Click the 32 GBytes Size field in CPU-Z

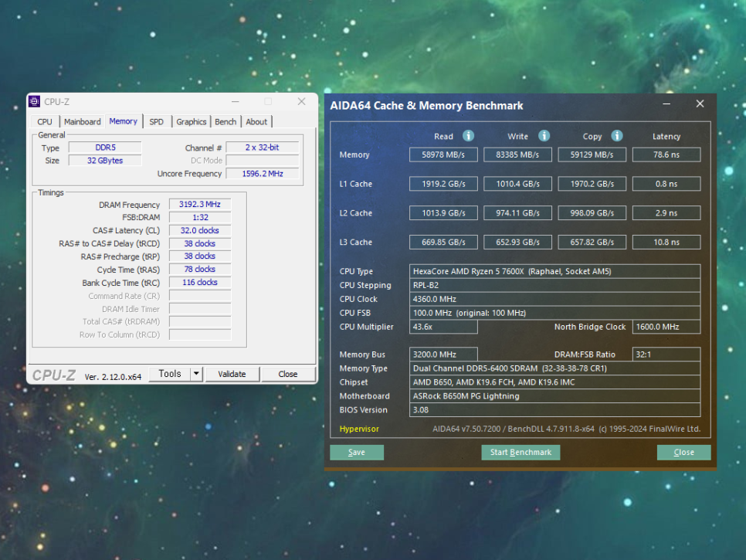click(105, 161)
